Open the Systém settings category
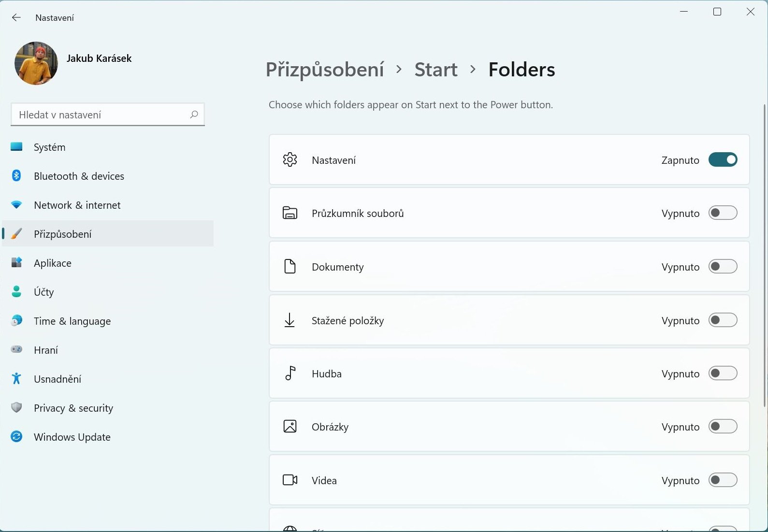The width and height of the screenshot is (768, 532). tap(108, 147)
